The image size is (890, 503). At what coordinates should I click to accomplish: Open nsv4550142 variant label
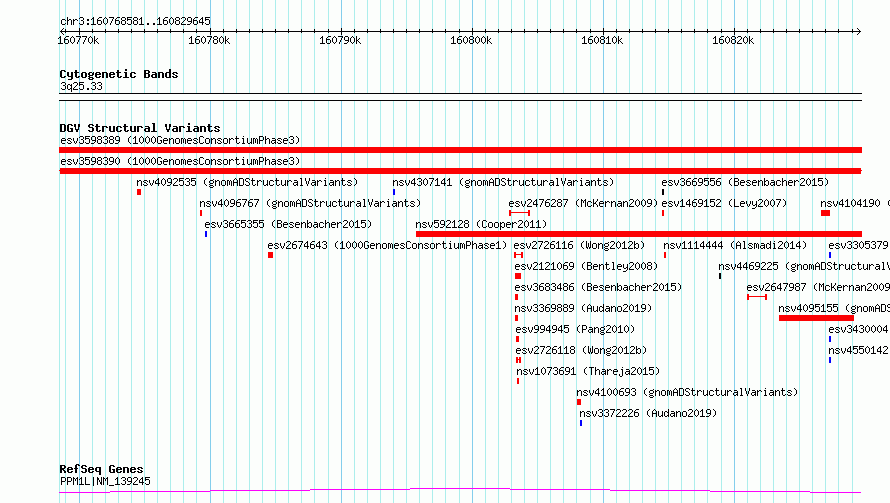pyautogui.click(x=859, y=350)
